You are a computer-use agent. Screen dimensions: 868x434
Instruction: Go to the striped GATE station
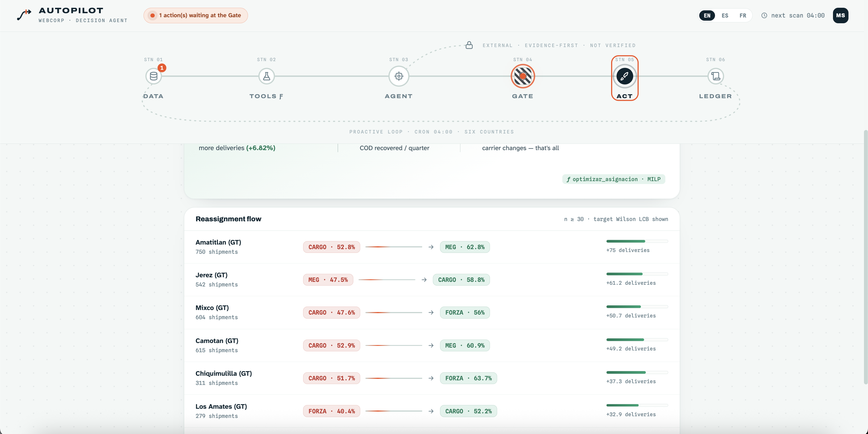[x=523, y=76]
